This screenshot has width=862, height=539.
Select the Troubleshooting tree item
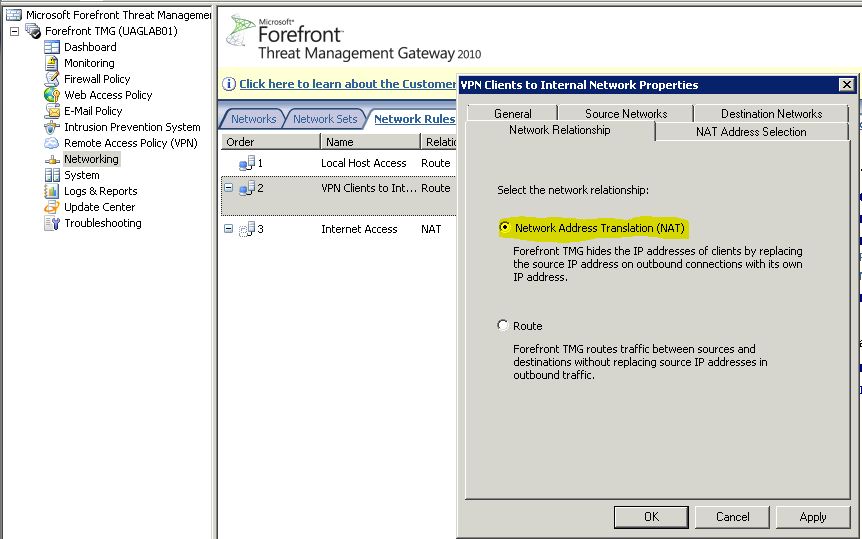click(103, 223)
